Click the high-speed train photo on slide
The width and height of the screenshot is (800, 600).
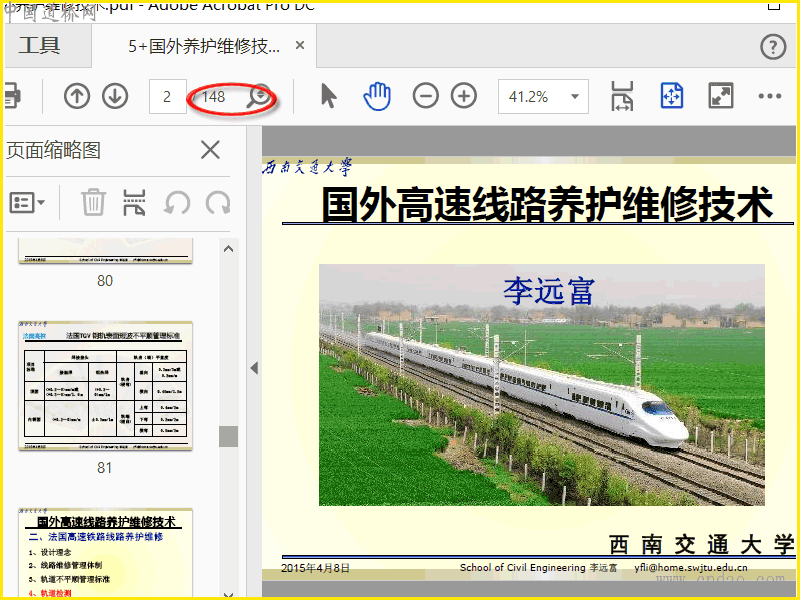click(541, 385)
